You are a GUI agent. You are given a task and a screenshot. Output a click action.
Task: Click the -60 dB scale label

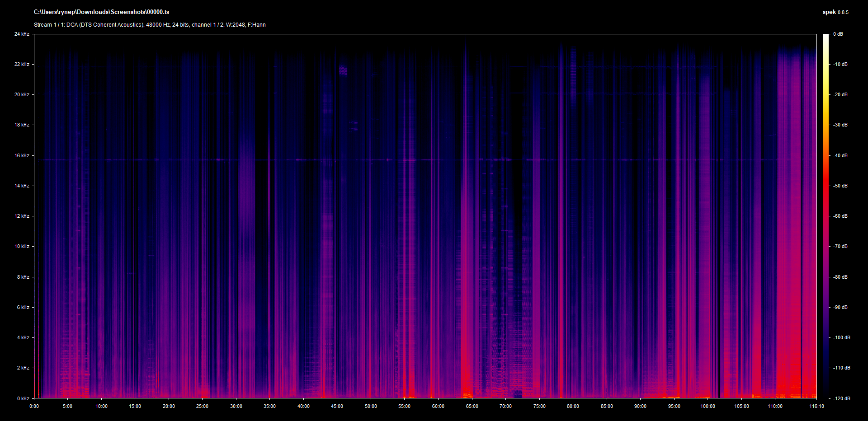coord(840,216)
